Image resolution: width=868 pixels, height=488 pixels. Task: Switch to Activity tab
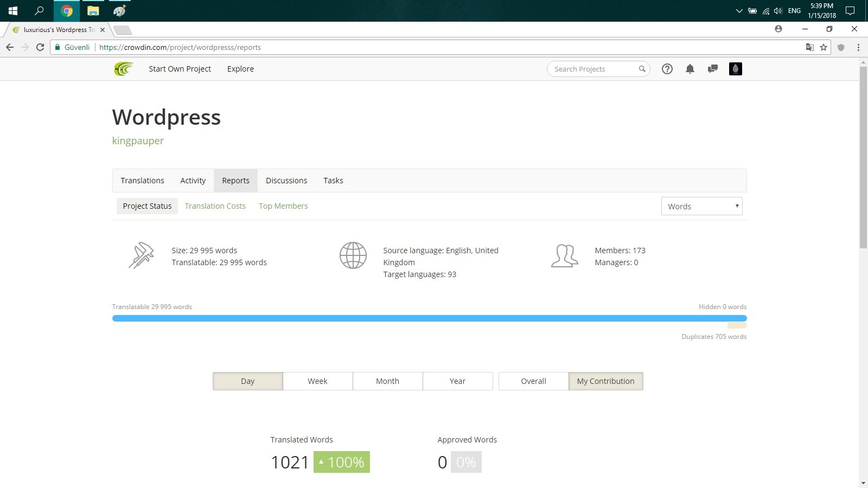coord(193,181)
